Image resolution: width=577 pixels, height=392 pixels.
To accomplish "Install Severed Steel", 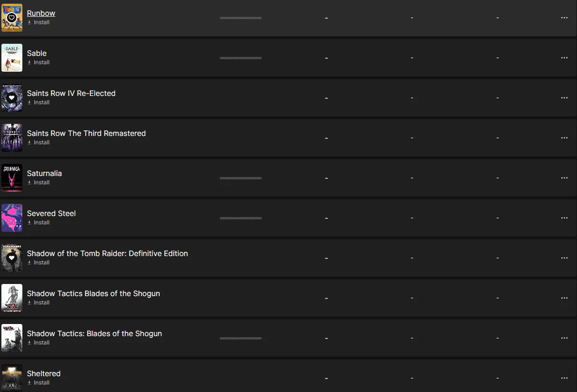I will tap(39, 223).
